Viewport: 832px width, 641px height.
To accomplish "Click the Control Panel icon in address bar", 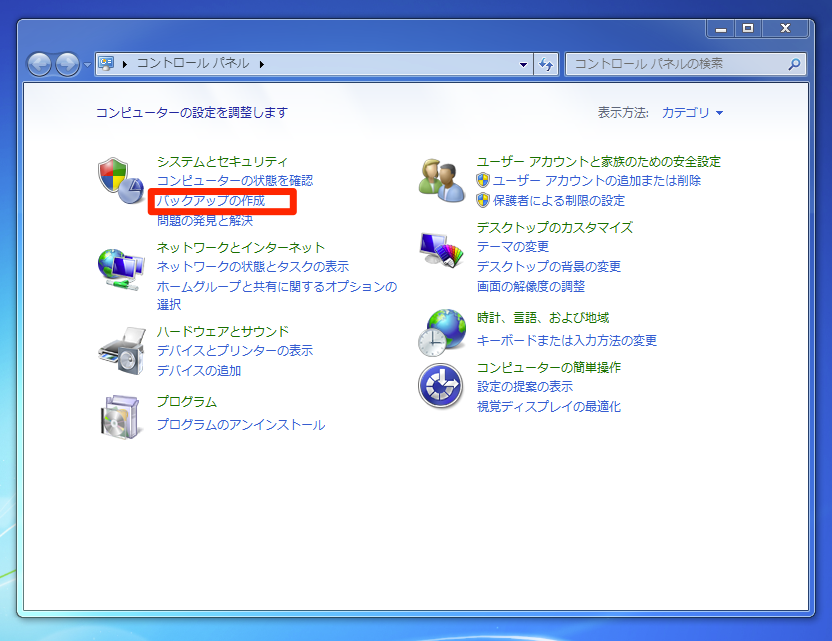I will pyautogui.click(x=106, y=64).
